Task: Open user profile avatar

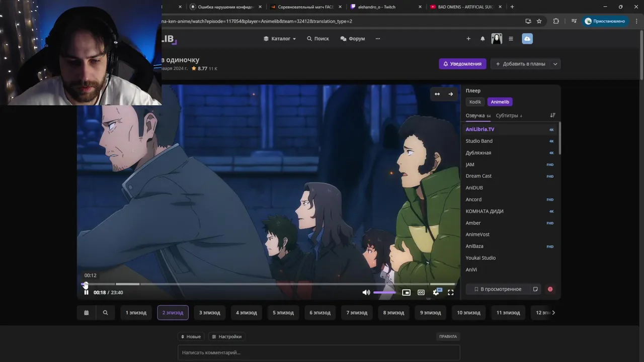Action: 497,39
